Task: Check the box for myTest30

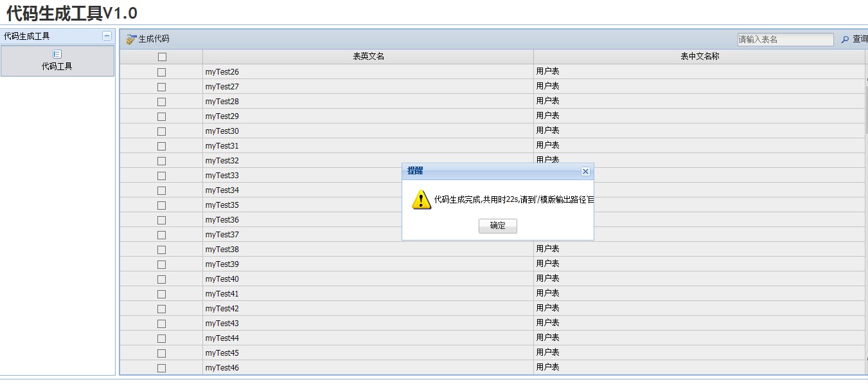Action: pyautogui.click(x=162, y=131)
